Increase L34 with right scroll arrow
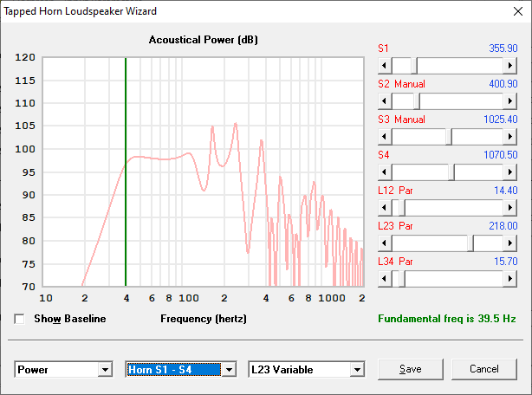The height and width of the screenshot is (395, 532). [509, 279]
